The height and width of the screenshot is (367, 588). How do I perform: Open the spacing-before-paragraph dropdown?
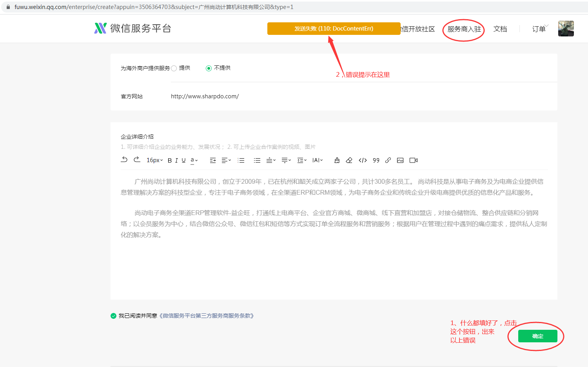[271, 160]
